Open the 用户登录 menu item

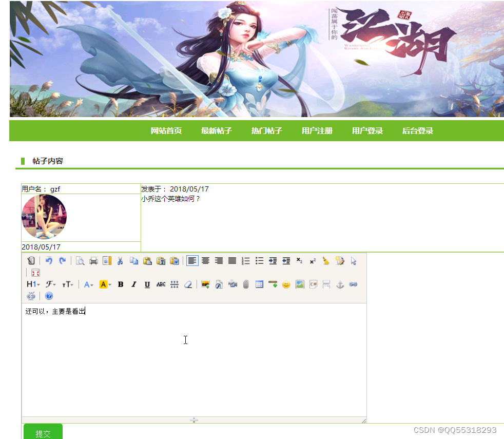(x=367, y=131)
